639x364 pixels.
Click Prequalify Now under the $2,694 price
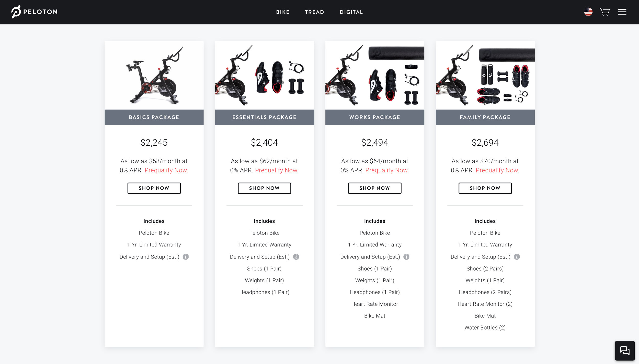coord(498,170)
